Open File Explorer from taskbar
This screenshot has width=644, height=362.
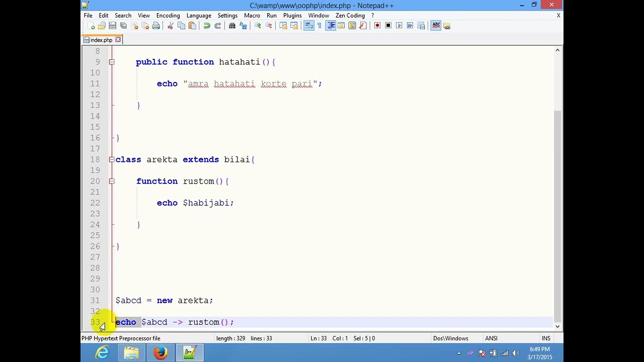tap(131, 353)
